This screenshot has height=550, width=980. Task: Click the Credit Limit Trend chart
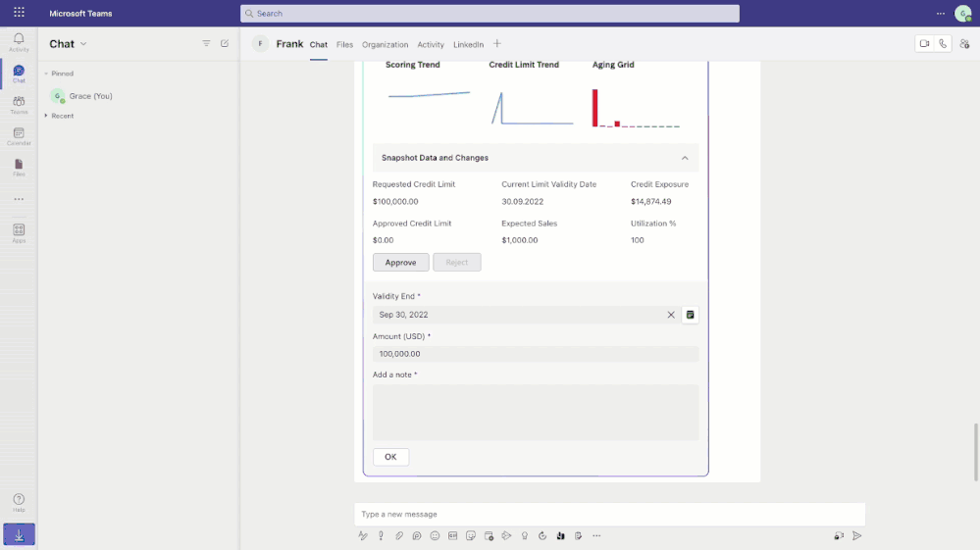(532, 108)
